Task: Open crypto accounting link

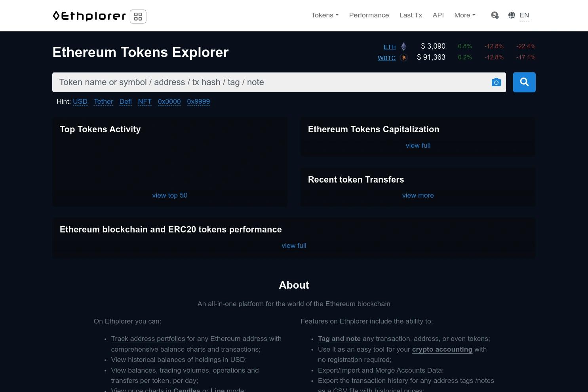Action: click(x=442, y=350)
